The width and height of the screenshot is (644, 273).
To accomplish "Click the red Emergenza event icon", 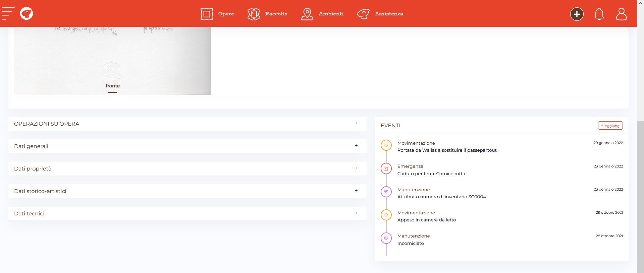I will tap(386, 168).
